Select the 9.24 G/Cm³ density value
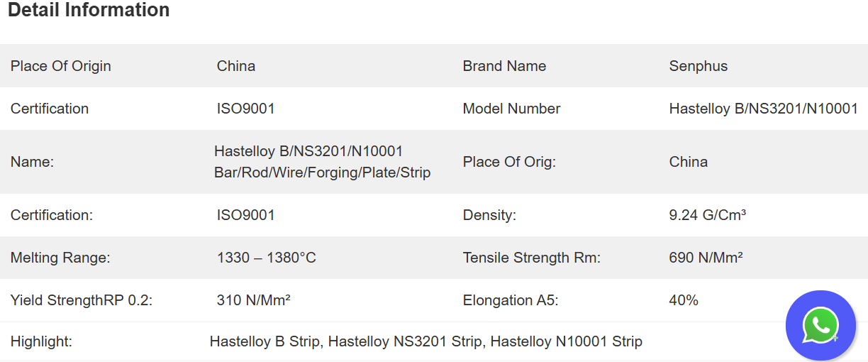Viewport: 868px width, 362px height. [x=707, y=215]
